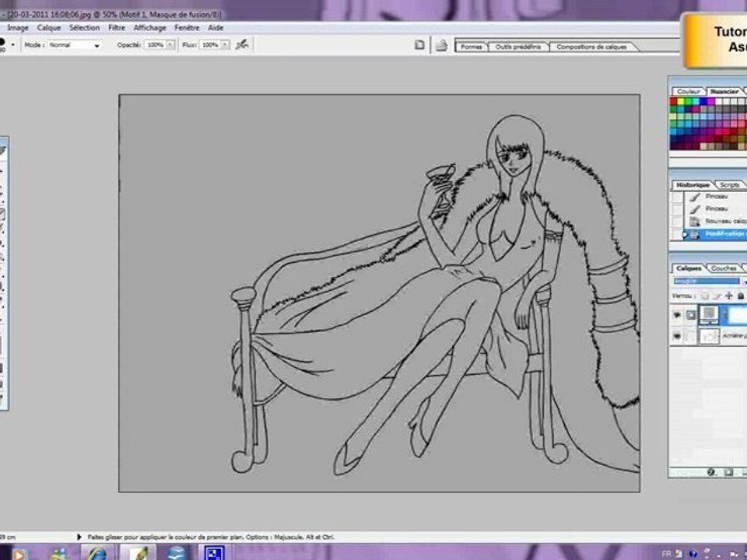Toggle history brush source for first Pinceau
This screenshot has height=560, width=747.
click(676, 197)
